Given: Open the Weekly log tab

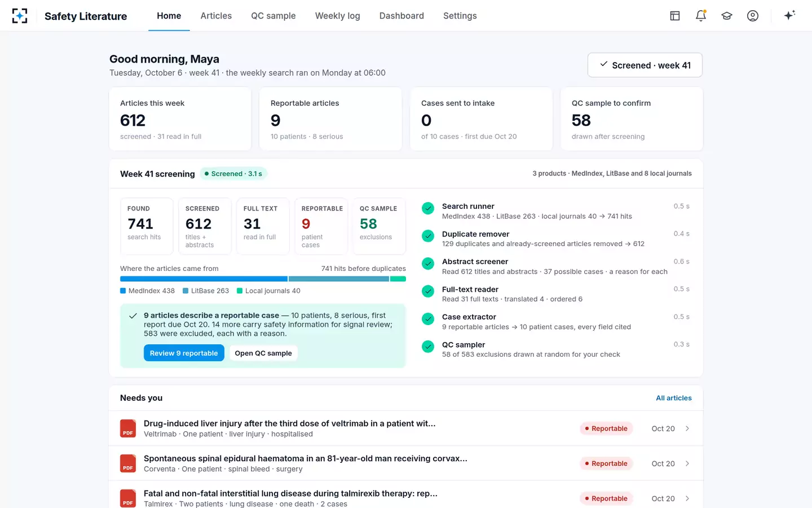Looking at the screenshot, I should [338, 16].
